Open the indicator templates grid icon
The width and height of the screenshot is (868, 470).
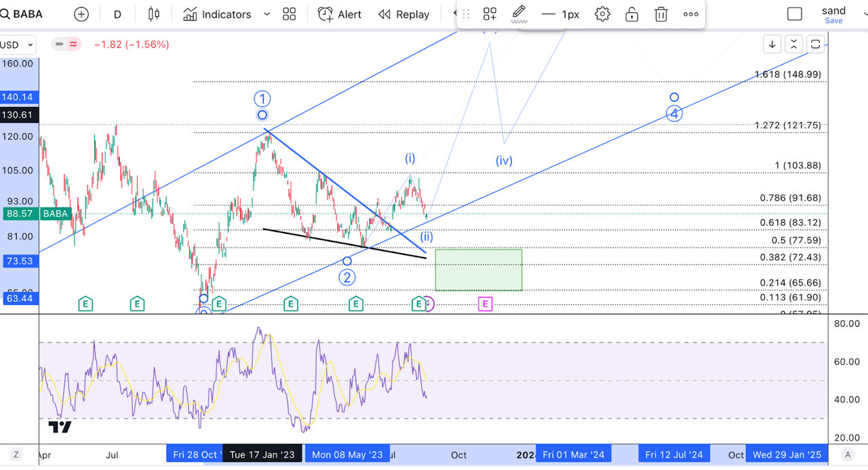pos(290,14)
